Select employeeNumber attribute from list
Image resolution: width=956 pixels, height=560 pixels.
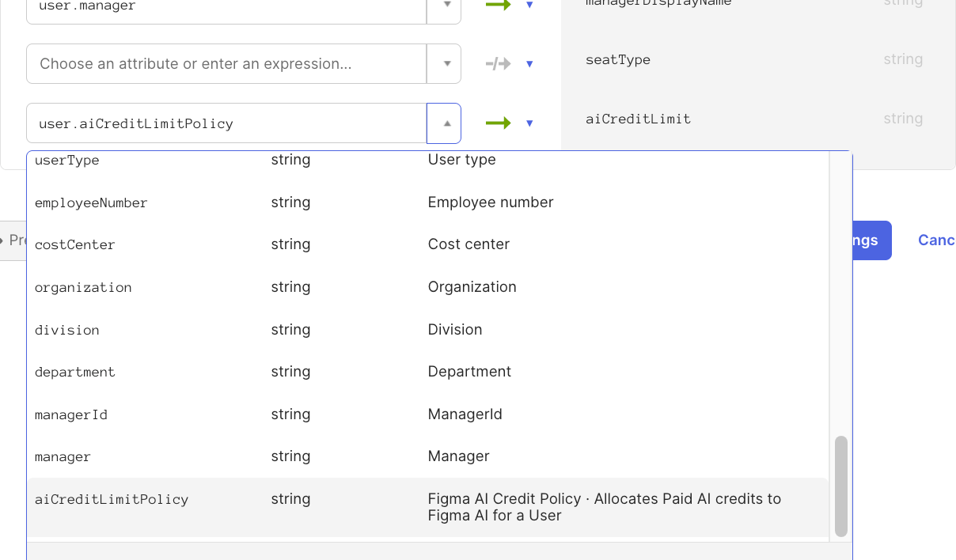point(427,202)
